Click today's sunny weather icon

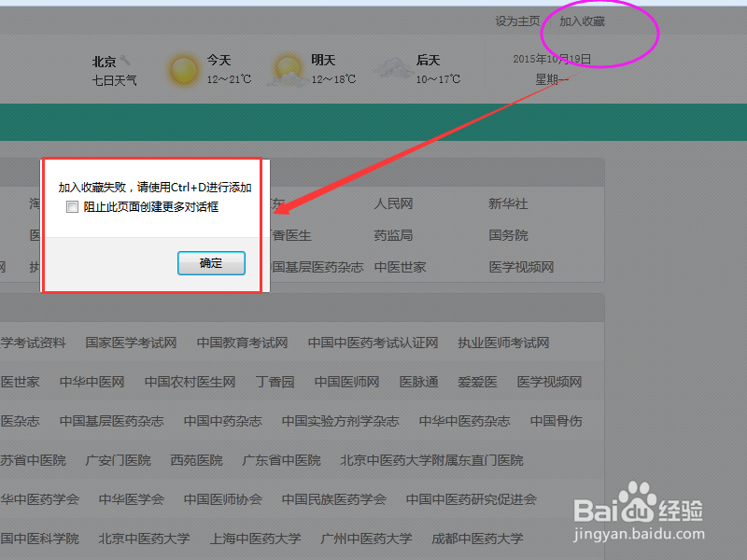[x=183, y=70]
